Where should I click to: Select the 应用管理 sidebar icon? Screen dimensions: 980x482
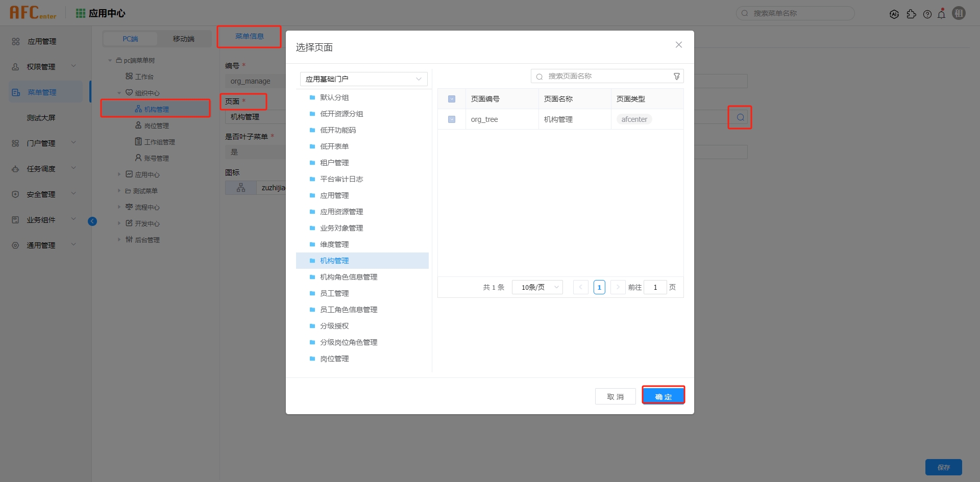coord(15,41)
